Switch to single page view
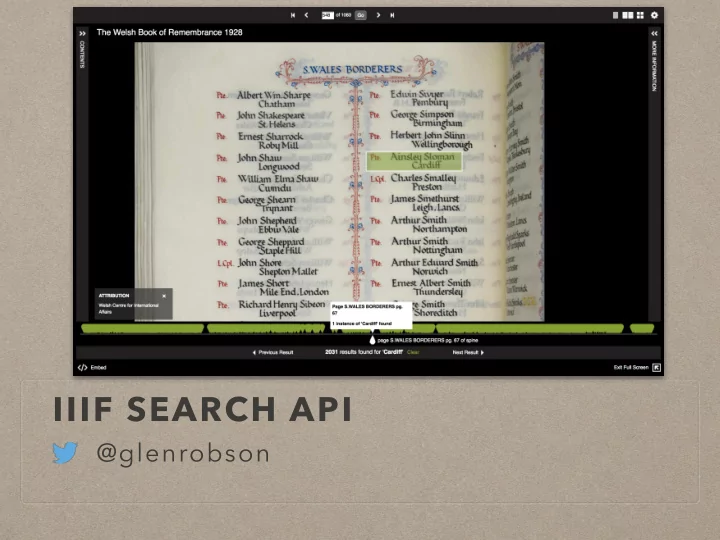 [x=615, y=15]
